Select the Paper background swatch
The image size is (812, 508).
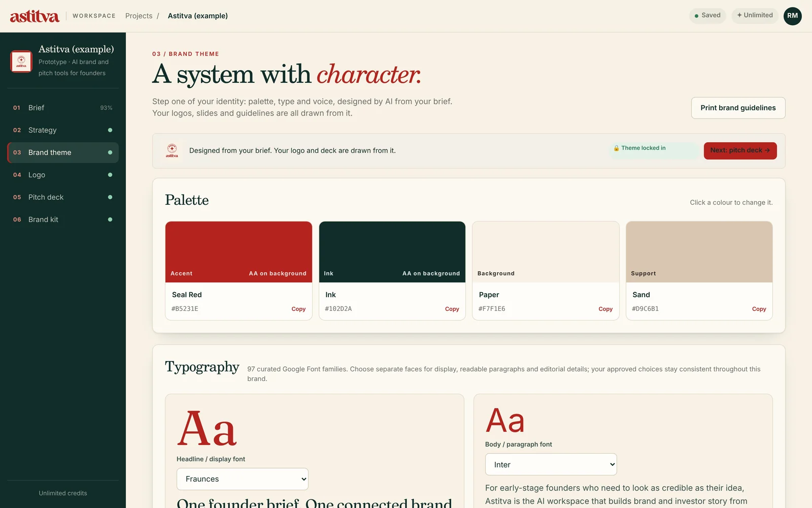(546, 251)
